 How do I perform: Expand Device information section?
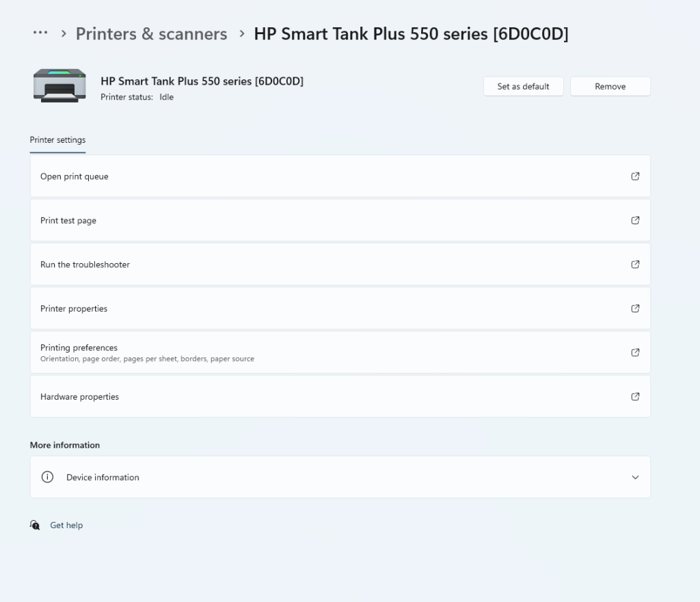[340, 477]
